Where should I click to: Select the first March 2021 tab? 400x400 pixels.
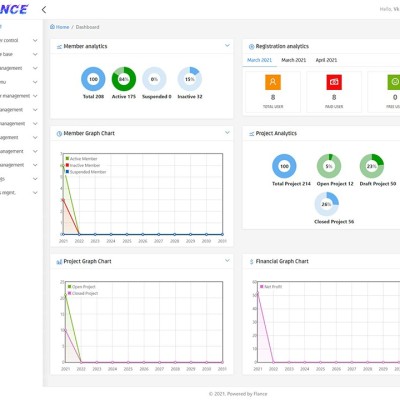pos(259,60)
